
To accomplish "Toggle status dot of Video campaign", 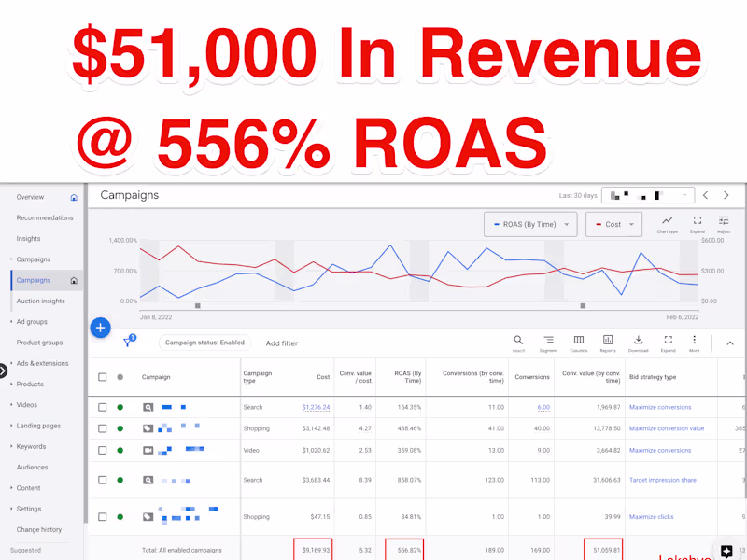I will pyautogui.click(x=120, y=450).
